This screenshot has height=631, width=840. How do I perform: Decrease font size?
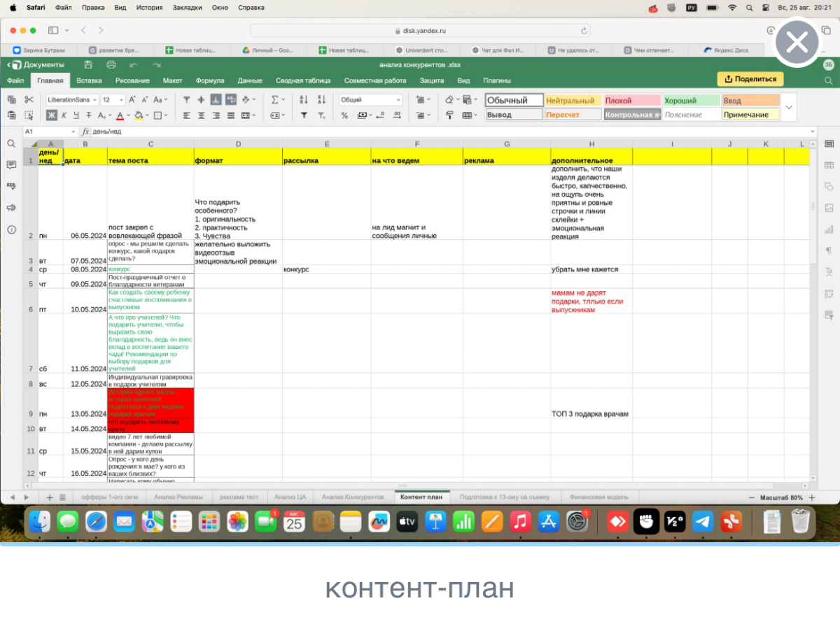click(145, 99)
